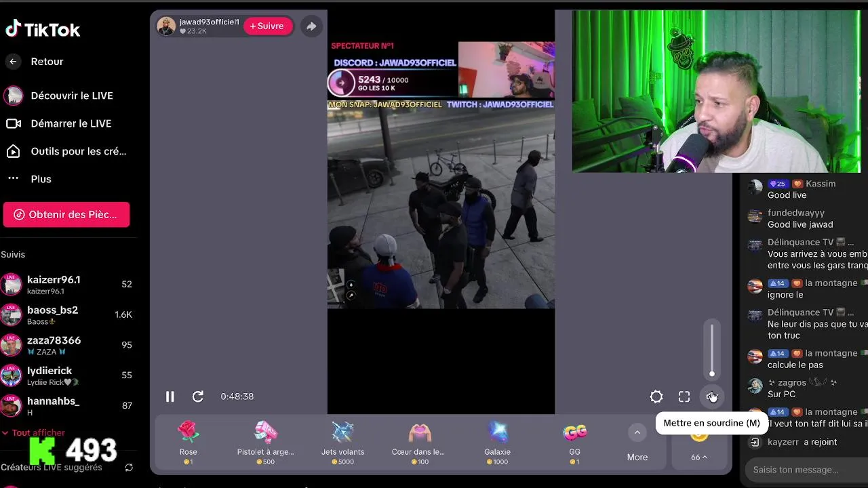This screenshot has width=868, height=488.
Task: Click fundedwayyy chat username
Action: point(796,213)
